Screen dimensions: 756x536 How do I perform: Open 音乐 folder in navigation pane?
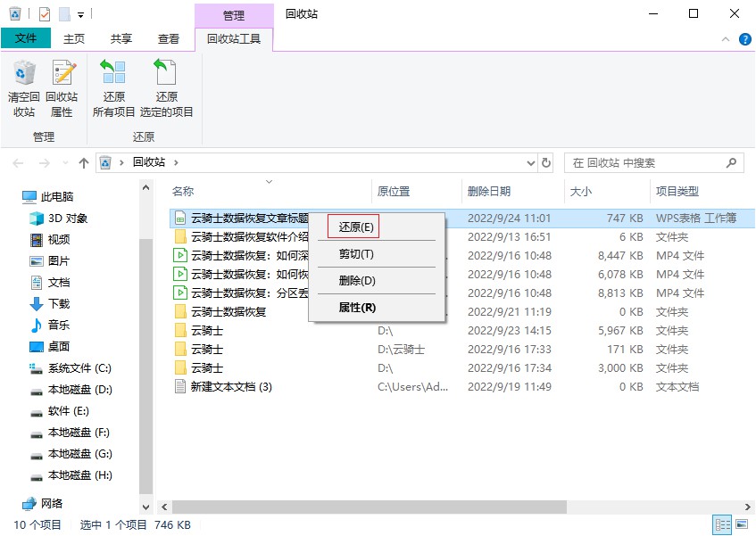[50, 325]
